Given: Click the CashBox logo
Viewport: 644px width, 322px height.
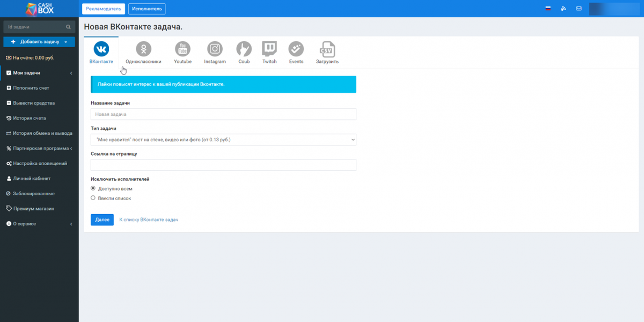Looking at the screenshot, I should pyautogui.click(x=39, y=8).
